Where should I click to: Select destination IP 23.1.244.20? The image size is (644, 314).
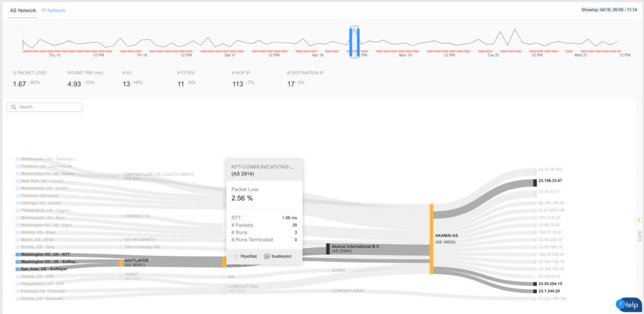(548, 291)
